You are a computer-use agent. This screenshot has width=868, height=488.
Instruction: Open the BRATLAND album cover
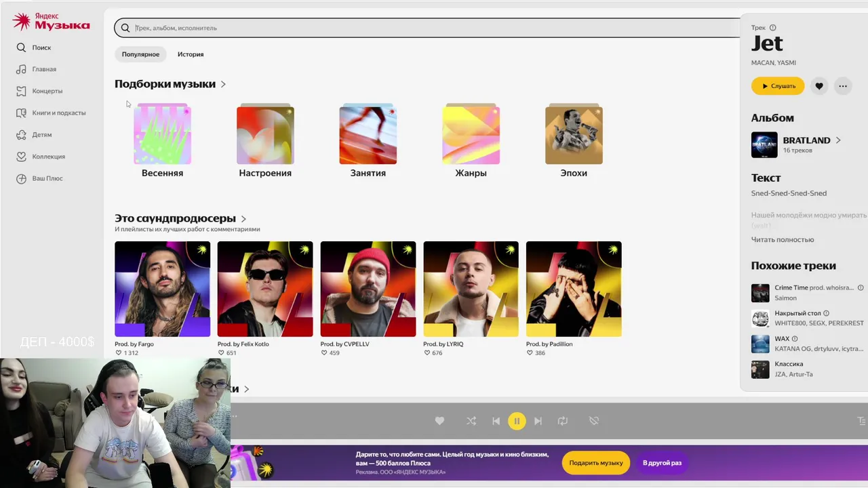click(764, 144)
